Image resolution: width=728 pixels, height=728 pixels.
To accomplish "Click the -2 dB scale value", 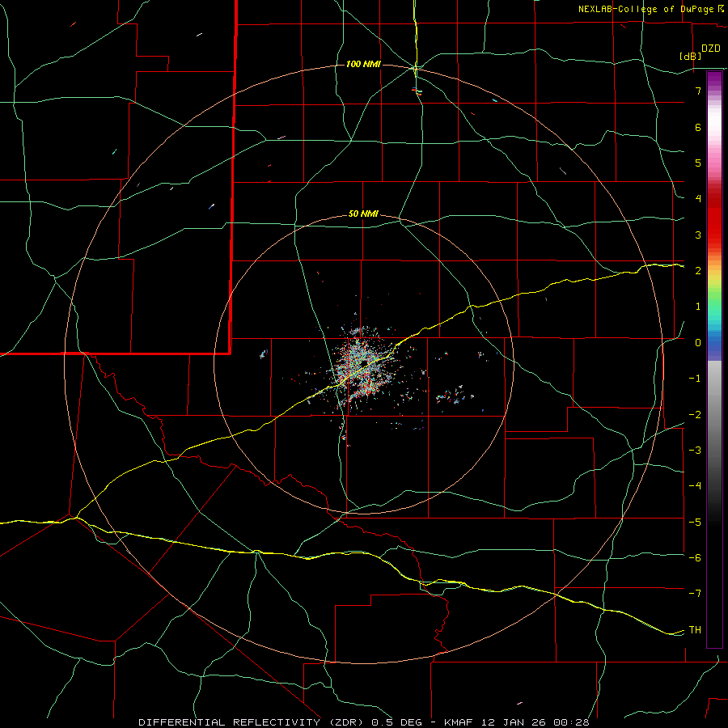I will pos(695,415).
